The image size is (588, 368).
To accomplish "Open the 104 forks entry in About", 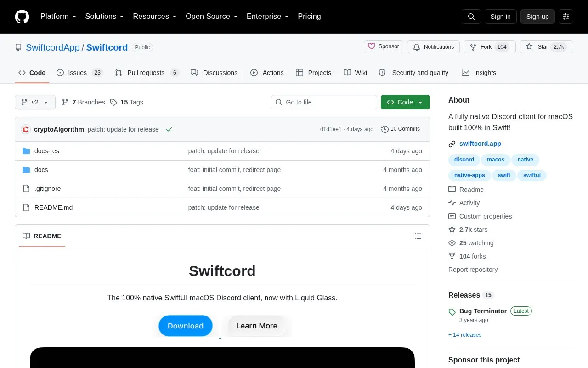I will click(x=467, y=256).
